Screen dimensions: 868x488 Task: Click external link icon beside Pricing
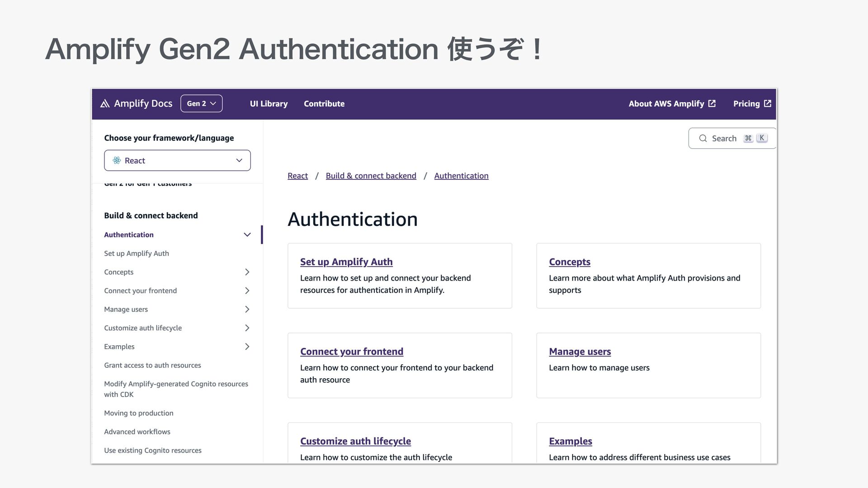pos(768,103)
